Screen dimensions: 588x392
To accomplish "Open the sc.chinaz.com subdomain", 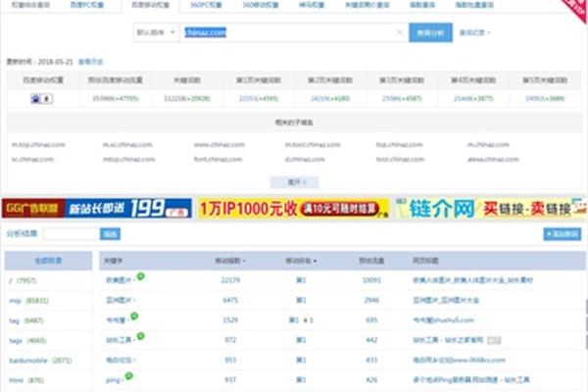I will [32, 160].
